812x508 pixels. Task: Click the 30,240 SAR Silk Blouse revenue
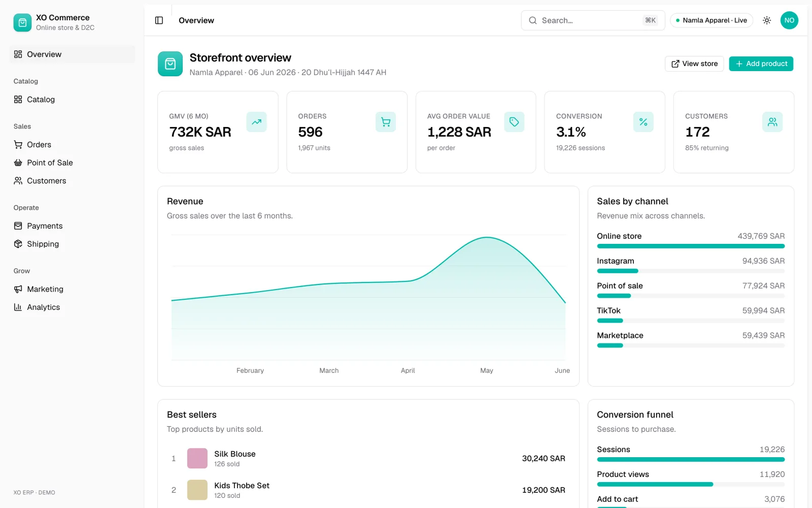[x=544, y=458]
